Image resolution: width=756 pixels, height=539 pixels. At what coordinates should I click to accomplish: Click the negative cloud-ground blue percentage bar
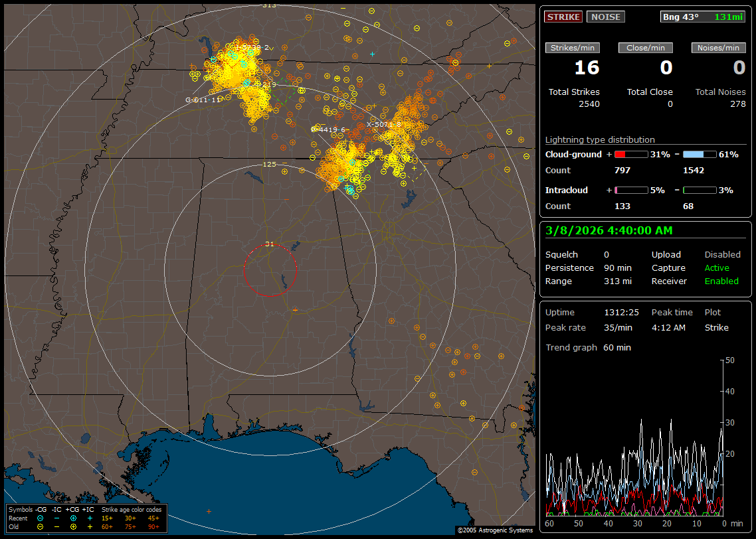pyautogui.click(x=700, y=154)
